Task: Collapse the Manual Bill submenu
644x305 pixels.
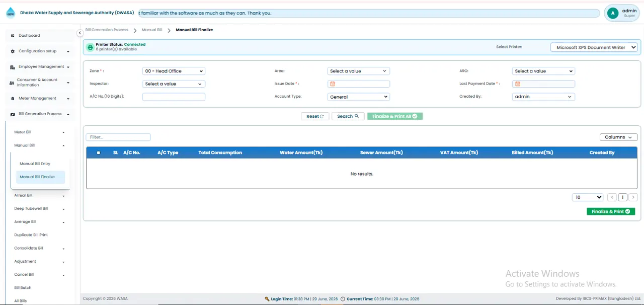Action: 63,145
